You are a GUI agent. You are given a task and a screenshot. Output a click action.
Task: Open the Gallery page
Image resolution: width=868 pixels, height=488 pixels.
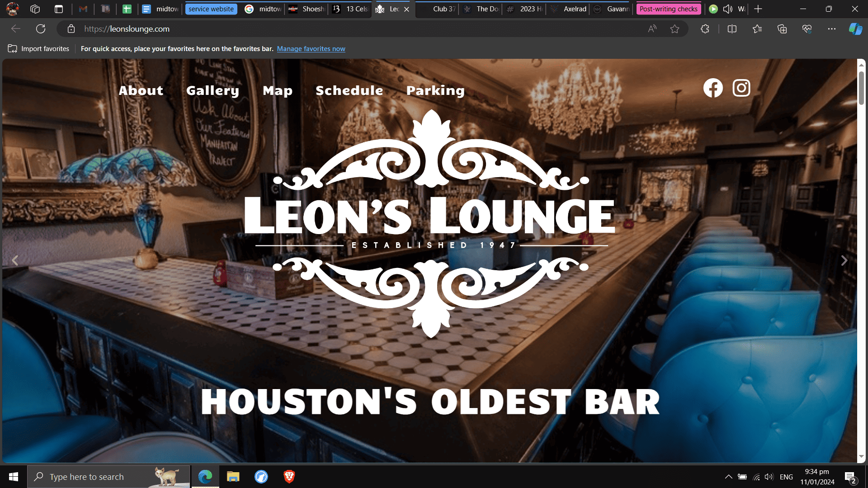213,90
